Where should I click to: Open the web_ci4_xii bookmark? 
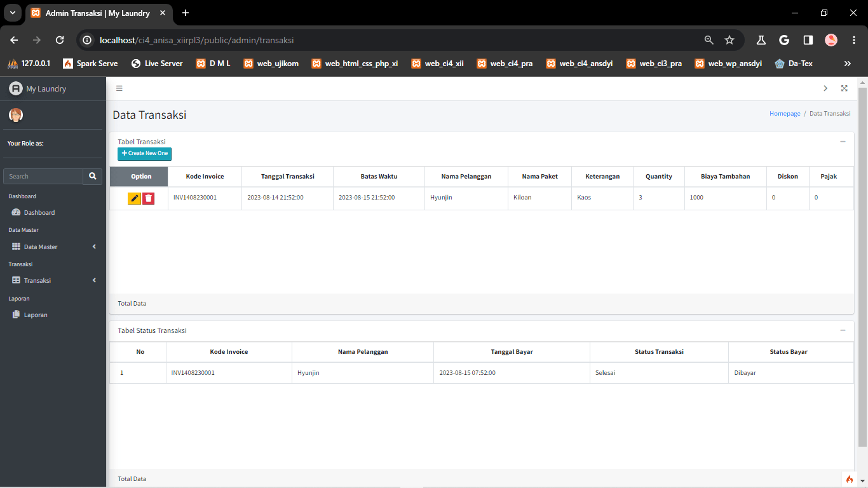437,64
